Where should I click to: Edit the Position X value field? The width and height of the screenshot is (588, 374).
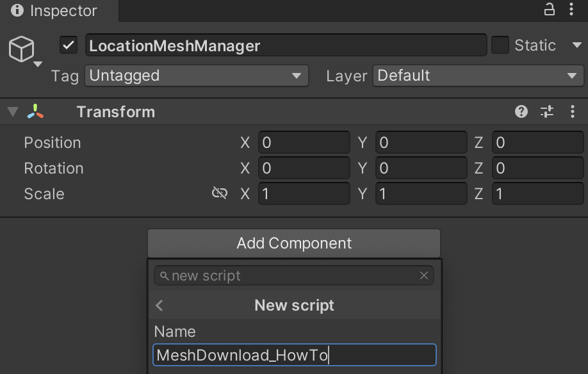coord(304,142)
